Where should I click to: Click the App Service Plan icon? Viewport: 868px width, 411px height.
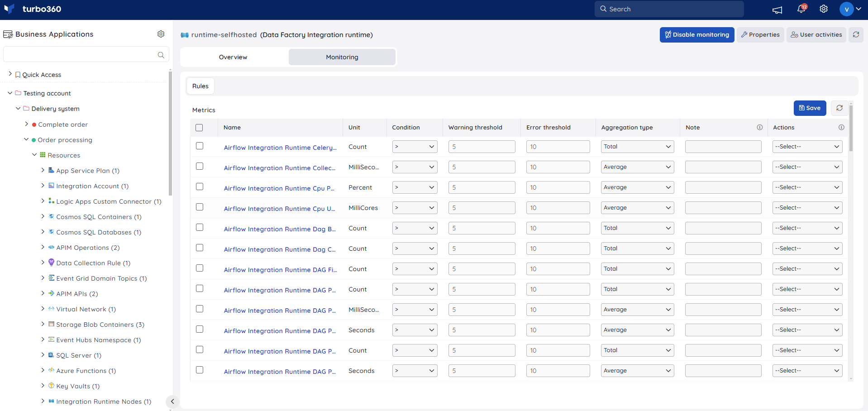(51, 170)
